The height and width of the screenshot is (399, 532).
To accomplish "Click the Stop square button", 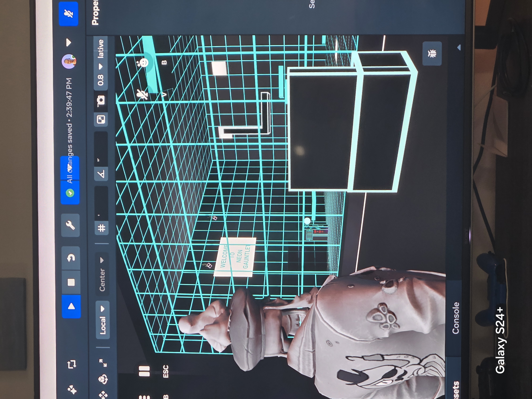I will 71,282.
